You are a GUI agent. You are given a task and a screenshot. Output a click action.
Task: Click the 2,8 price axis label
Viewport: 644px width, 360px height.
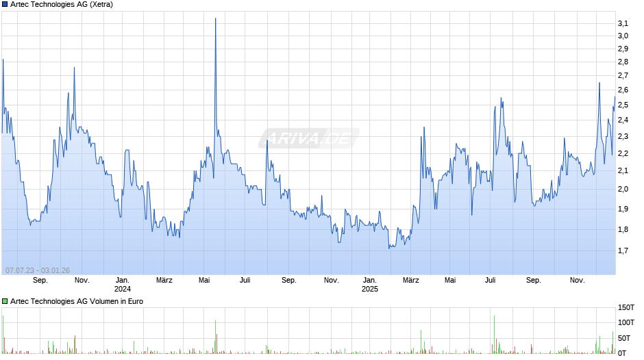pyautogui.click(x=623, y=62)
